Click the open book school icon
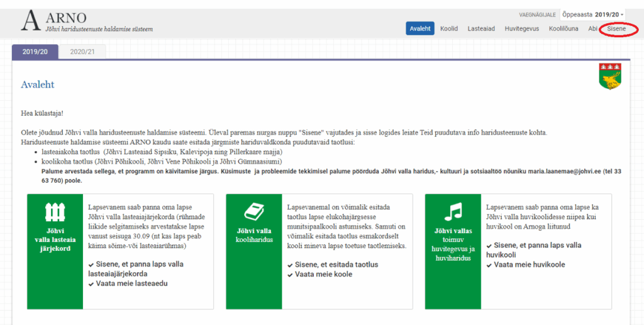This screenshot has height=325, width=644. pyautogui.click(x=254, y=210)
